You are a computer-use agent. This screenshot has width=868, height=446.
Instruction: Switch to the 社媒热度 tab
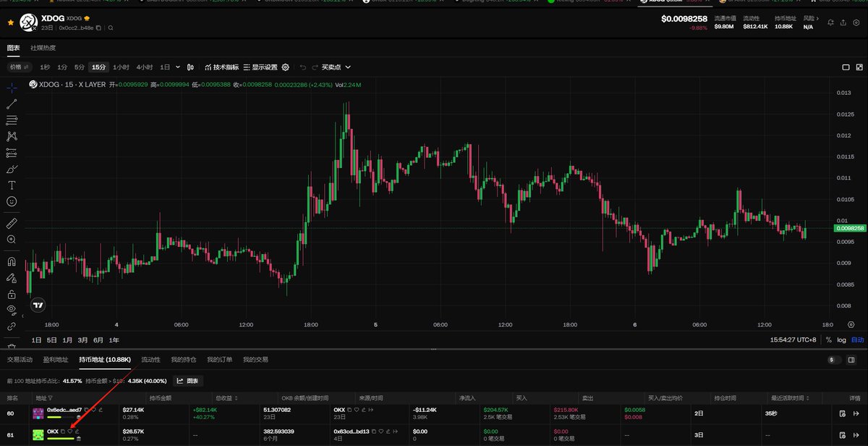pyautogui.click(x=43, y=48)
